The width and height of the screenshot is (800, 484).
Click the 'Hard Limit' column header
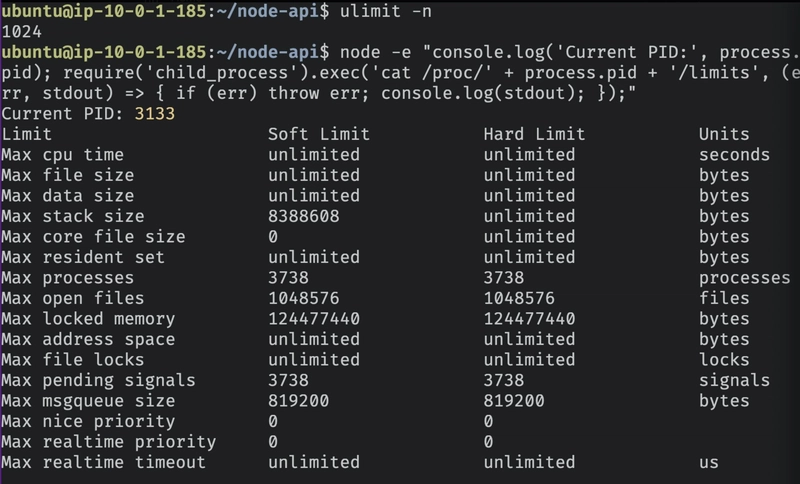click(534, 134)
